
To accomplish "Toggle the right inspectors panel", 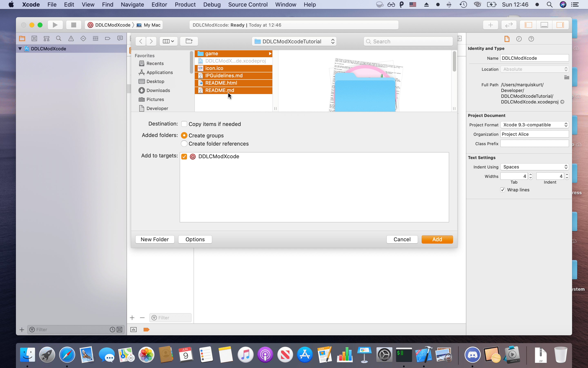I will tap(560, 25).
